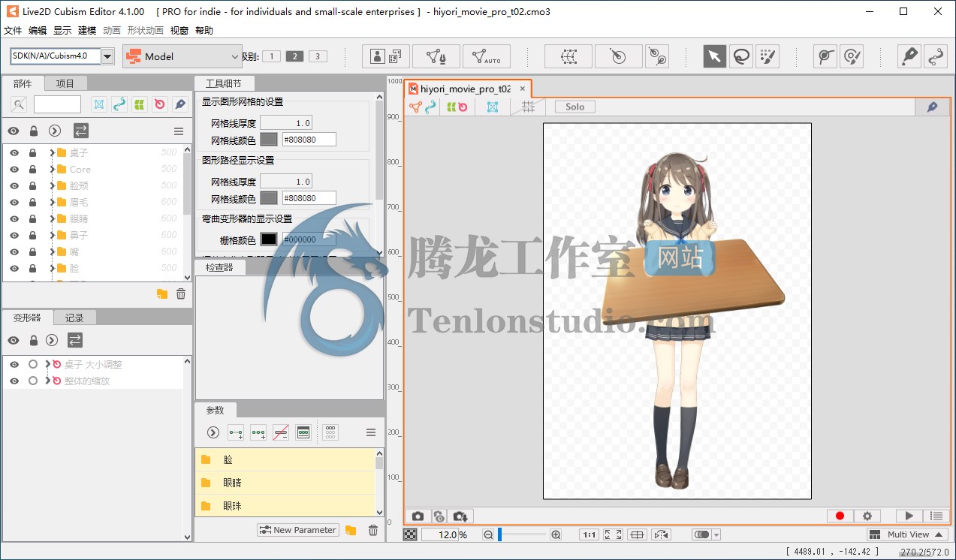Viewport: 956px width, 560px height.
Task: Select the glue brush tool icon
Action: (x=852, y=56)
